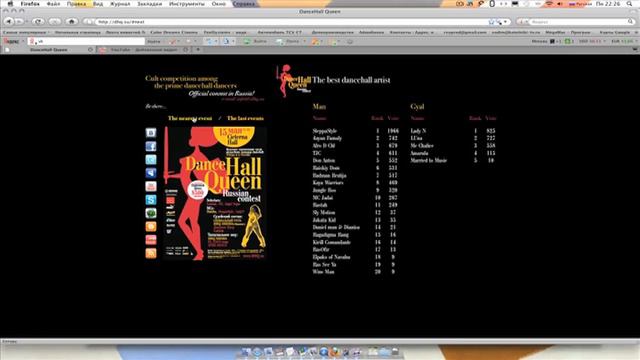This screenshot has height=360, width=640.
Task: Select Married to Music in the Gyal ranking
Action: pos(429,160)
